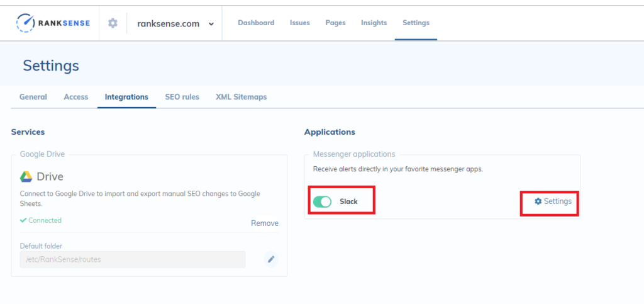Remove the Google Drive connection
The image size is (644, 304).
point(265,223)
